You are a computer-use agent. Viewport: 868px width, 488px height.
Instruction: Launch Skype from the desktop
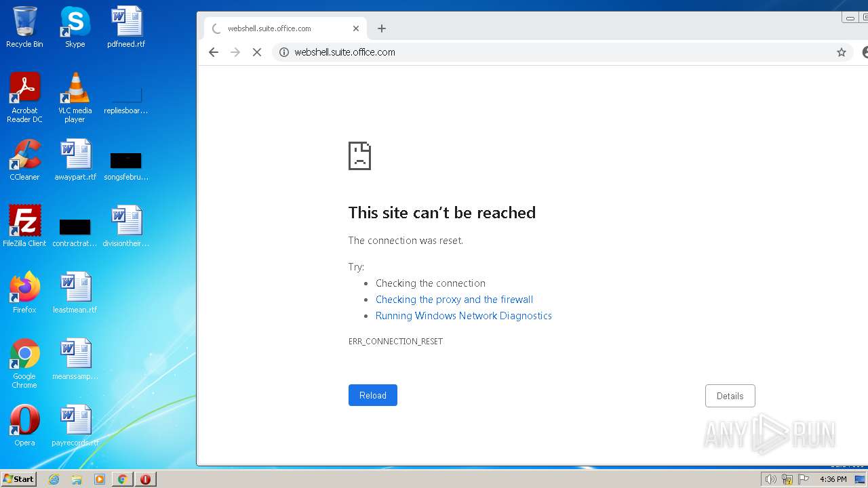[75, 27]
